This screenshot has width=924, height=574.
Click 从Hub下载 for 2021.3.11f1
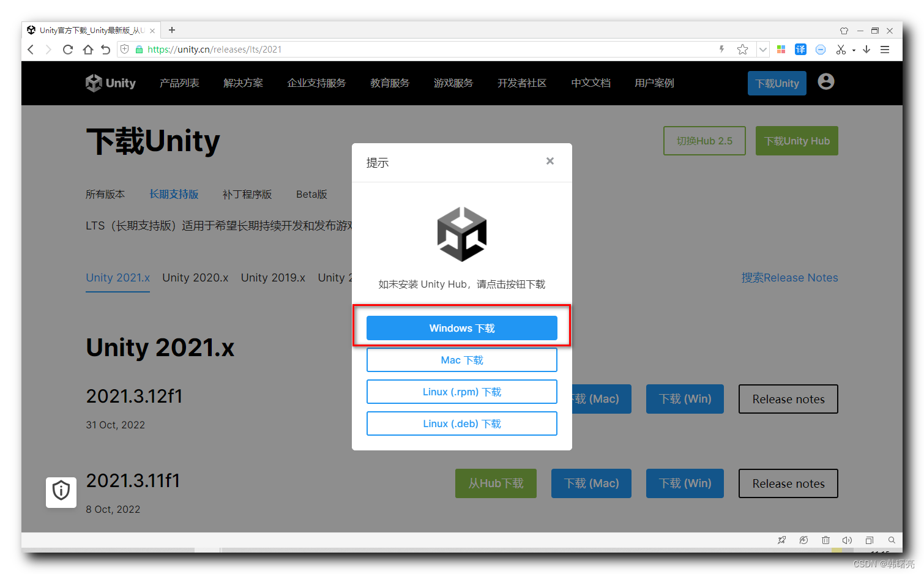(496, 483)
